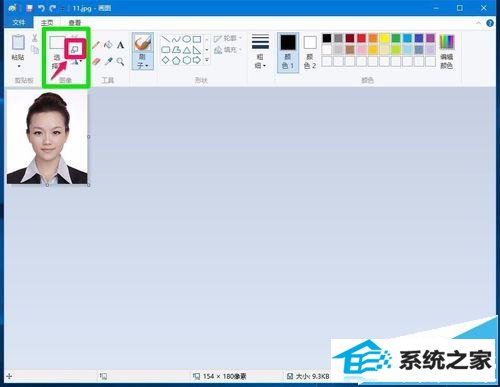Choose the Line shape
Image resolution: width=500 pixels, height=387 pixels.
pos(165,40)
